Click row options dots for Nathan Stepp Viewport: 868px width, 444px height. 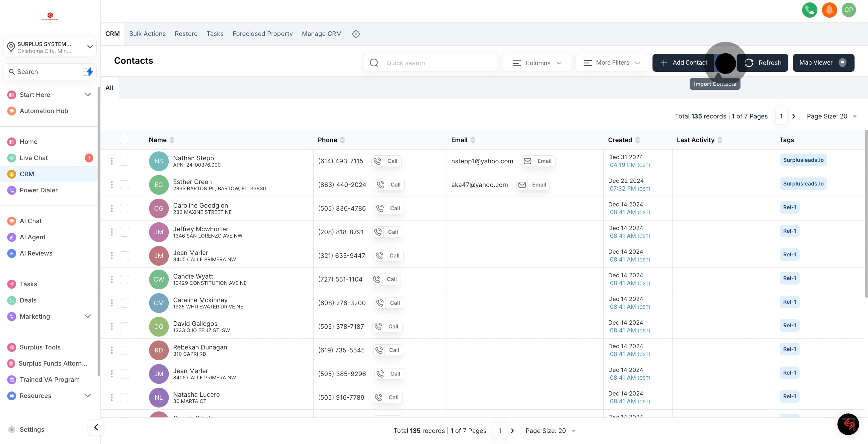pyautogui.click(x=112, y=161)
